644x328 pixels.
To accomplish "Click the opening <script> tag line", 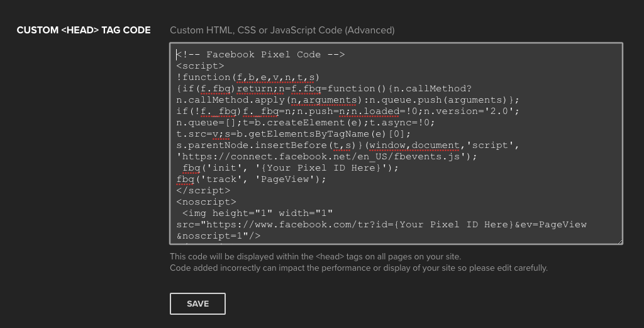I will (200, 66).
